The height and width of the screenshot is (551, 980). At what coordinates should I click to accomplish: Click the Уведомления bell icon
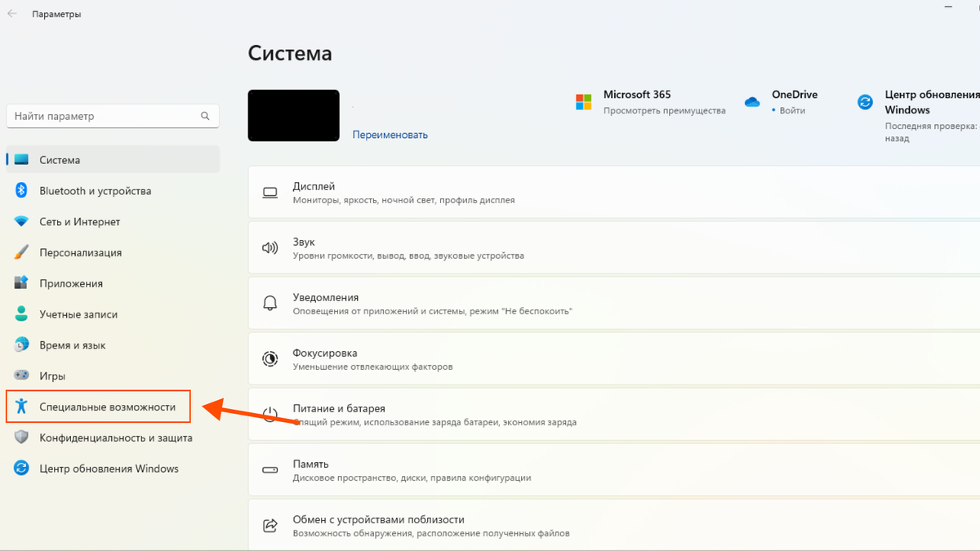click(269, 303)
